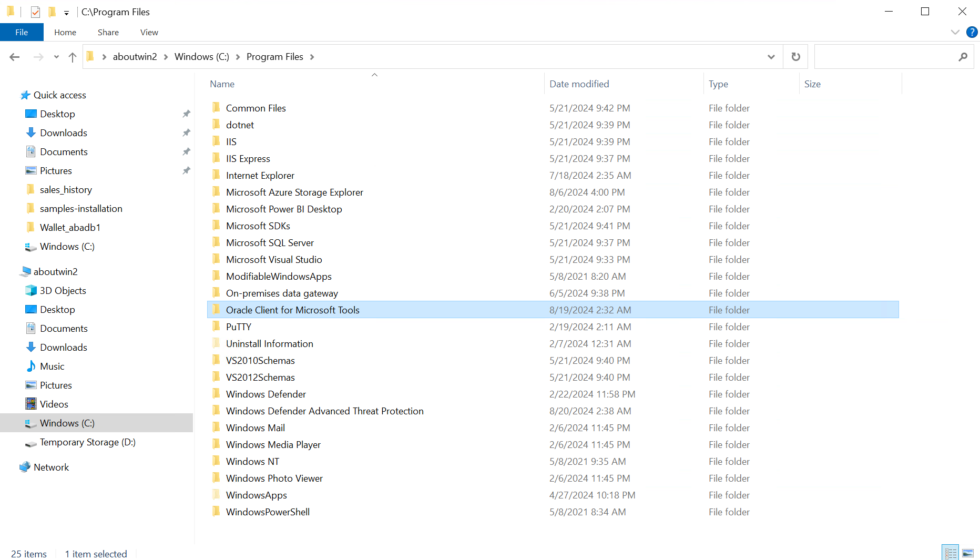Switch to large icons view in status bar
Screen dimensions: 980x560
click(968, 553)
